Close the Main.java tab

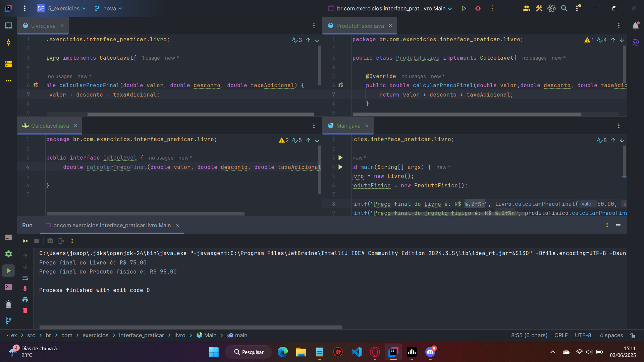tap(367, 126)
